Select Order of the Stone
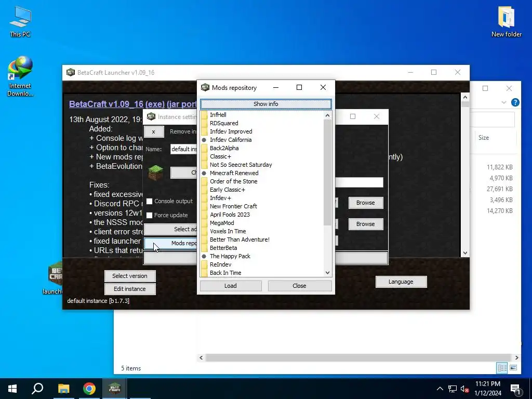 (233, 181)
